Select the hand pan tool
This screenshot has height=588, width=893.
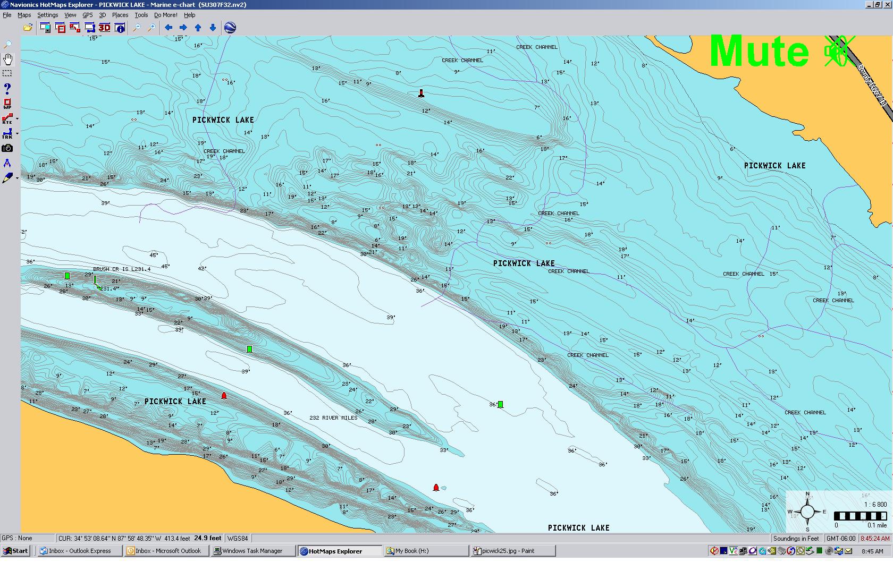pos(8,59)
